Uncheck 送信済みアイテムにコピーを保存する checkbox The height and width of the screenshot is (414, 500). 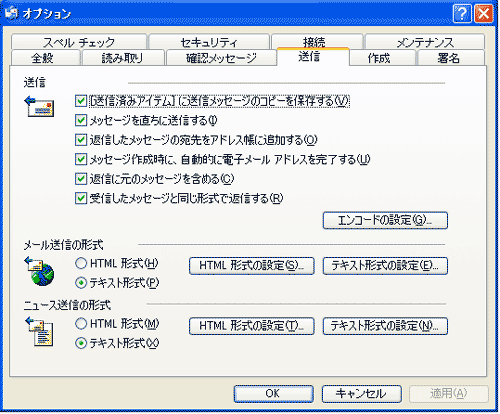click(x=81, y=101)
